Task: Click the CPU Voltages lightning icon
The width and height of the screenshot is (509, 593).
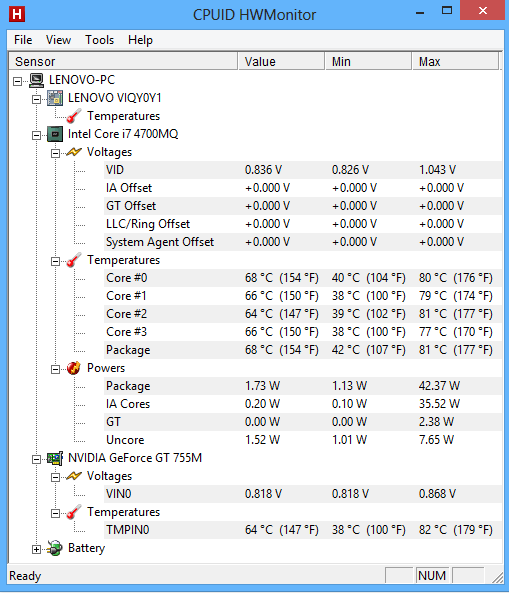Action: click(x=74, y=152)
